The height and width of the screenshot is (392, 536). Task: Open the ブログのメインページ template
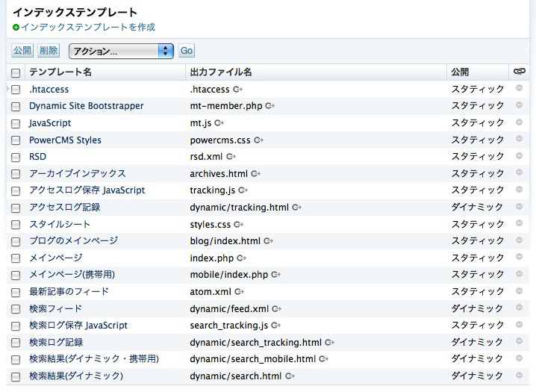pyautogui.click(x=73, y=241)
